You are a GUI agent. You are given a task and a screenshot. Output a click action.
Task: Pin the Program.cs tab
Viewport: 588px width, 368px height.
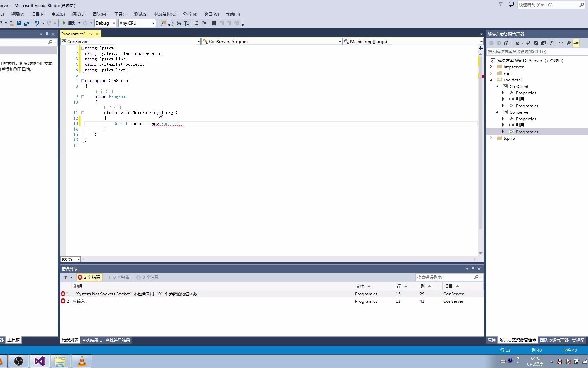tap(91, 34)
